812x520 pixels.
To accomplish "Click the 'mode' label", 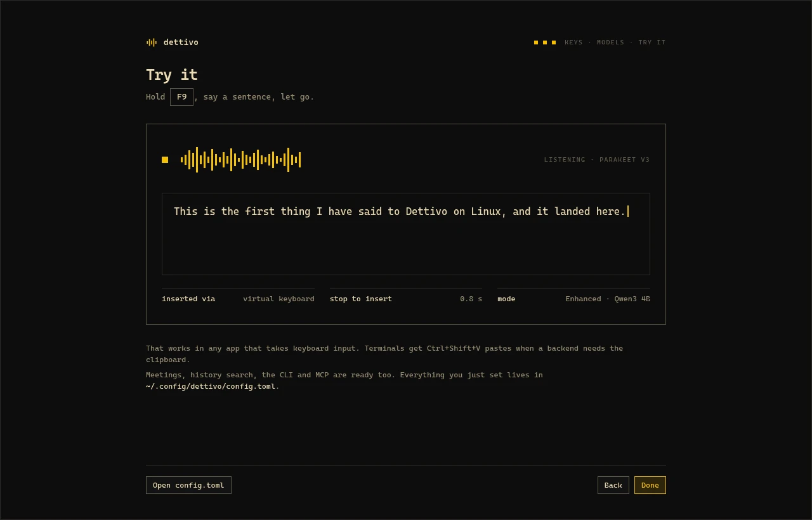I will pyautogui.click(x=506, y=299).
